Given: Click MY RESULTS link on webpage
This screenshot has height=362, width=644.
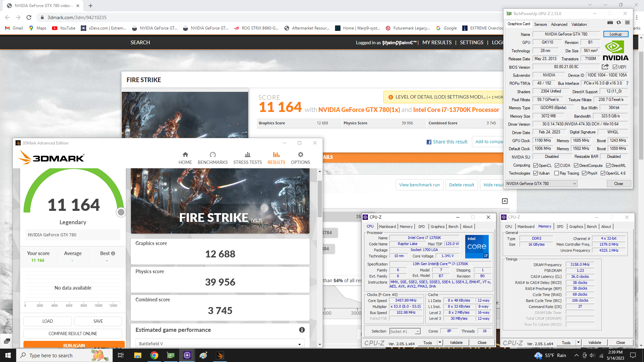Looking at the screenshot, I should 437,43.
